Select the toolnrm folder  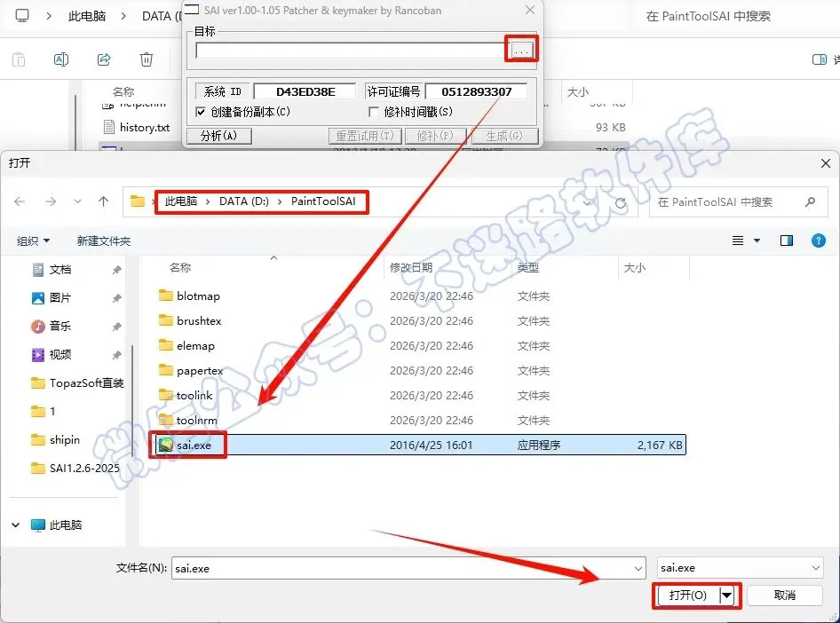coord(188,420)
